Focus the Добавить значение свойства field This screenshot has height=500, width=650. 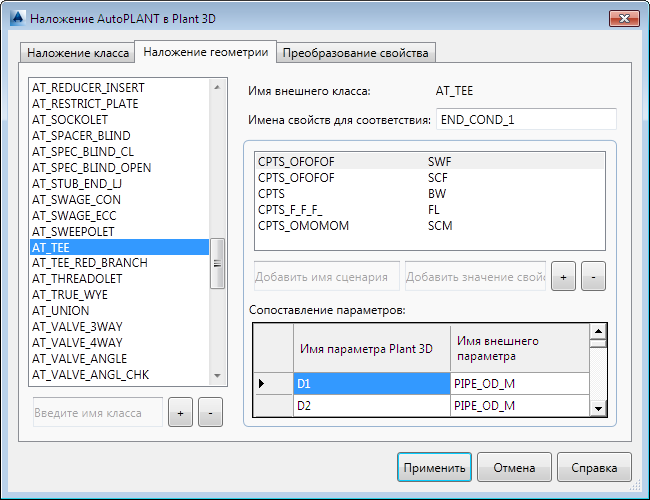tap(475, 276)
